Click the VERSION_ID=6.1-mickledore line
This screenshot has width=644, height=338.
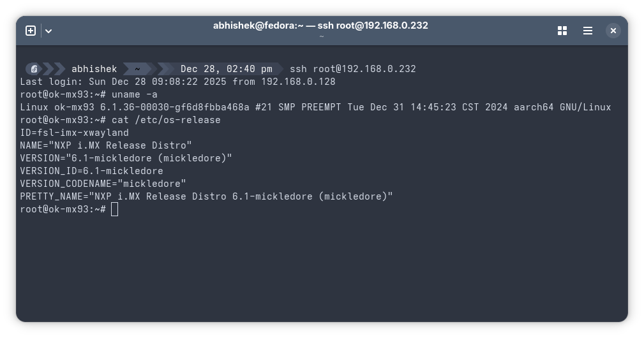pyautogui.click(x=91, y=171)
